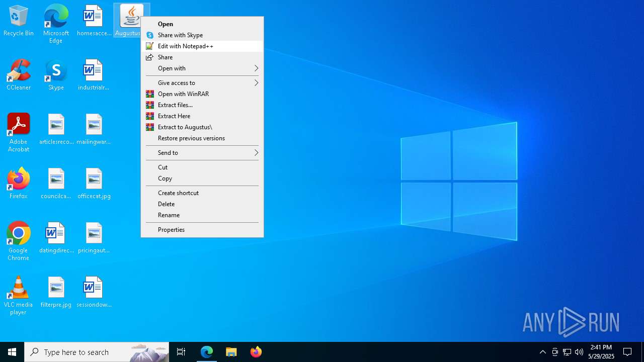Expand the Send to submenu
The width and height of the screenshot is (644, 362).
(x=202, y=153)
